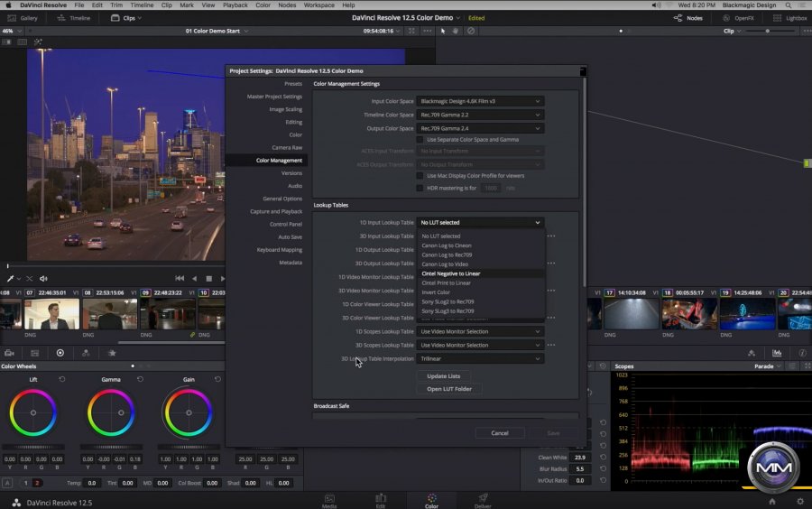Reset the Blur Radius value
The width and height of the screenshot is (812, 509).
coord(604,468)
